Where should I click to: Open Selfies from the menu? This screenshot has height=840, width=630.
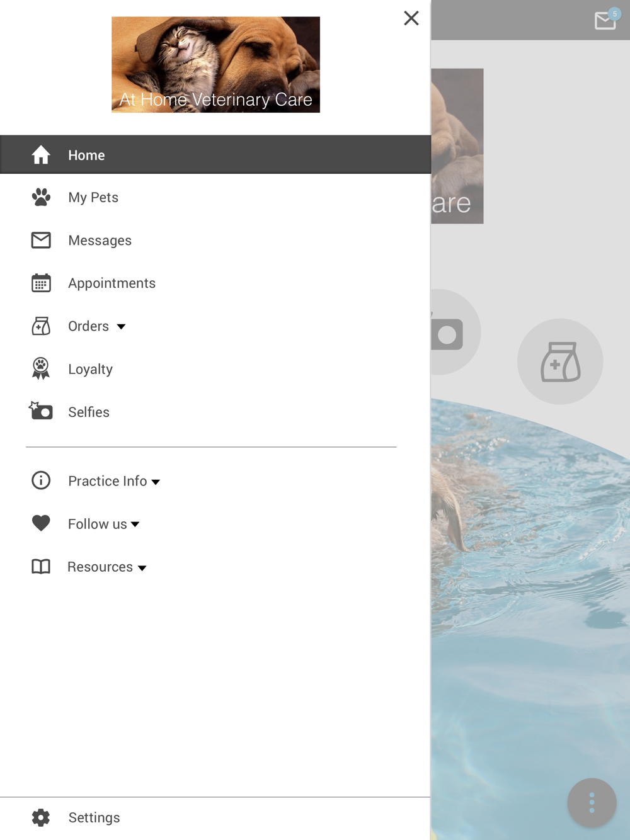click(x=215, y=411)
